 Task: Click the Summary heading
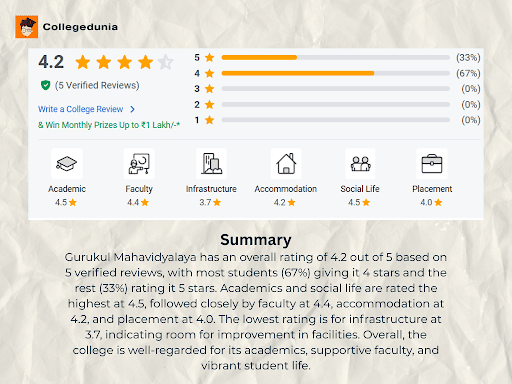pos(256,240)
